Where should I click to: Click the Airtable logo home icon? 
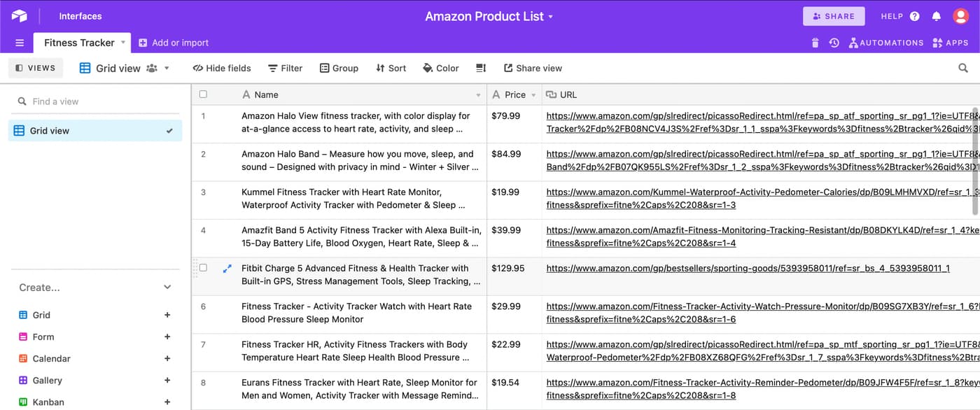click(19, 16)
